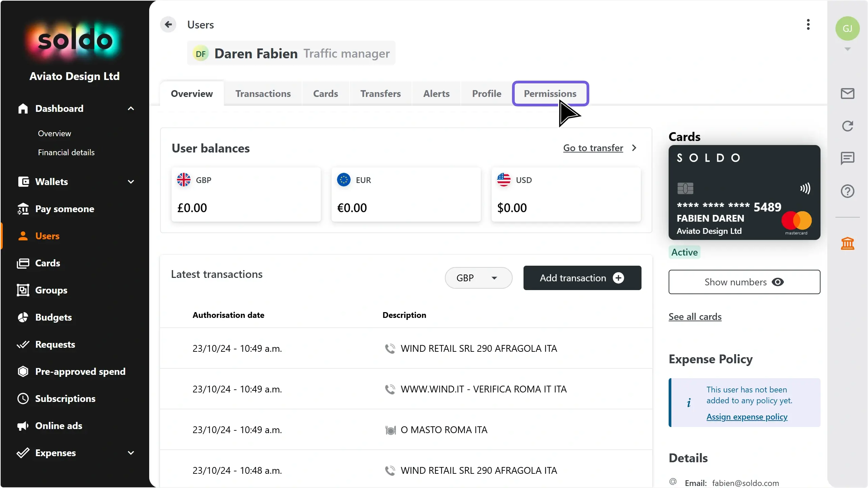Open Pre-approved spend in sidebar
The image size is (868, 488).
80,371
